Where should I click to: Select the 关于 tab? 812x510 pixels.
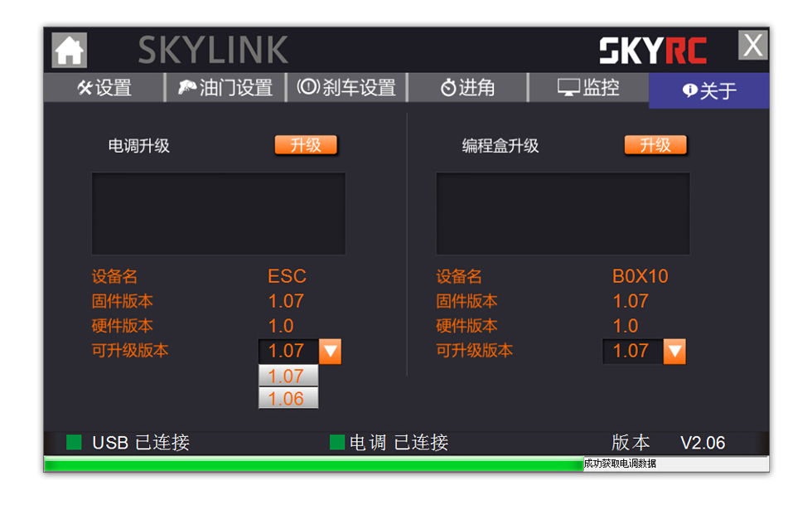coord(709,90)
